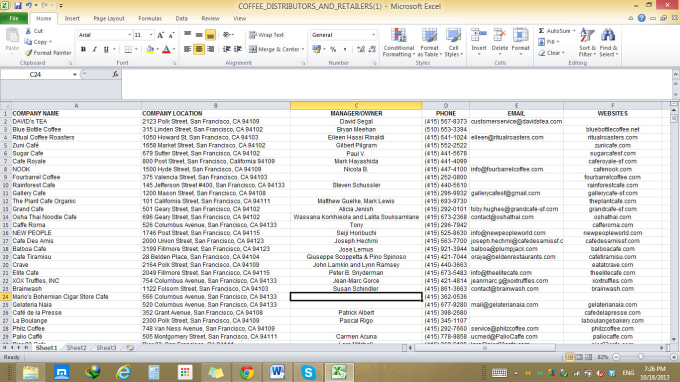Apply yellow Fill Color bucket
Viewport: 680px width, 382px height.
pyautogui.click(x=150, y=49)
